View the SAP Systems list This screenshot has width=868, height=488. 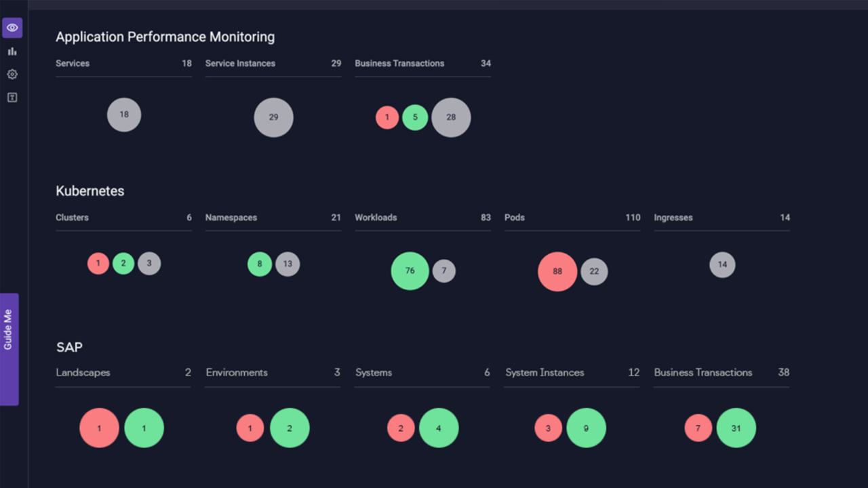[374, 372]
